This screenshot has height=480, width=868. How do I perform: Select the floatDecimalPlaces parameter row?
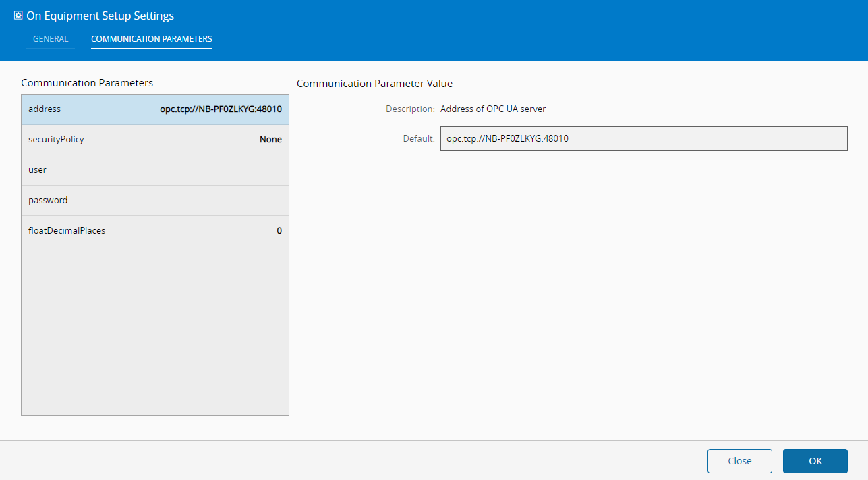coord(155,231)
